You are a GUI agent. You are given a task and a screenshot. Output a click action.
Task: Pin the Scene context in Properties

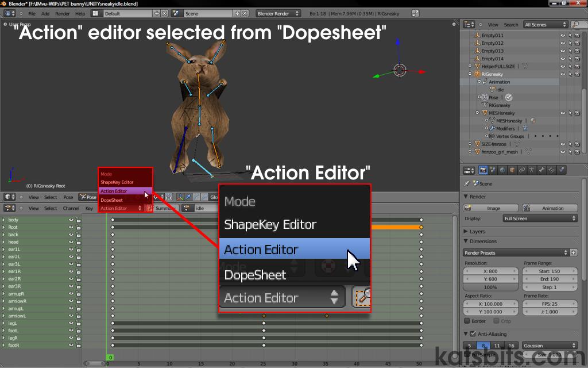coord(467,183)
